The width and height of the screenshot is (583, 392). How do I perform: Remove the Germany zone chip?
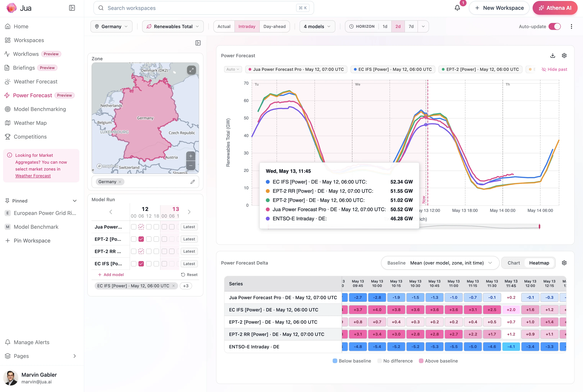[x=120, y=182]
